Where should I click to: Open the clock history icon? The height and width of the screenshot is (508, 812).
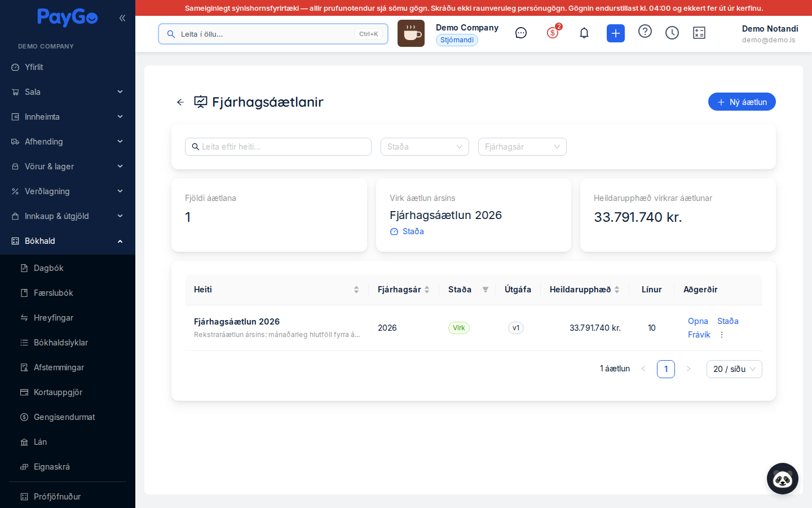click(x=672, y=33)
